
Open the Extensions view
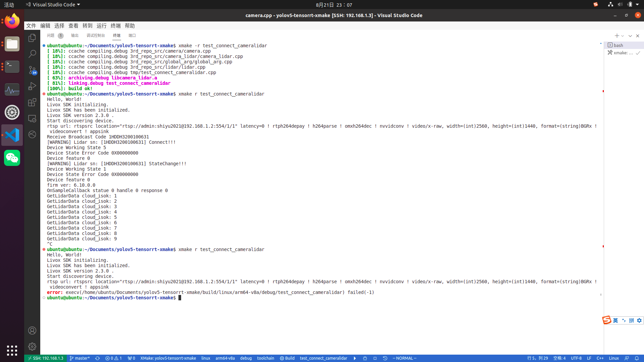(32, 102)
